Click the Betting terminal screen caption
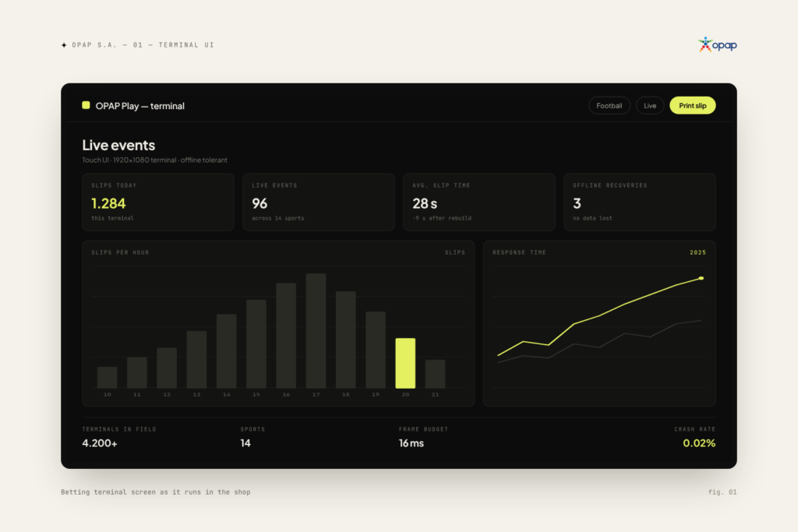The height and width of the screenshot is (532, 798). click(156, 491)
